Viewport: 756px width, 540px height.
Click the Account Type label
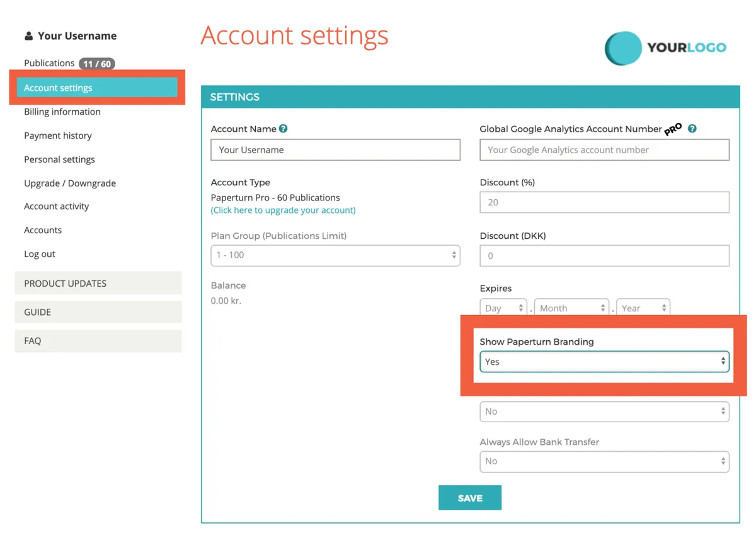tap(241, 182)
